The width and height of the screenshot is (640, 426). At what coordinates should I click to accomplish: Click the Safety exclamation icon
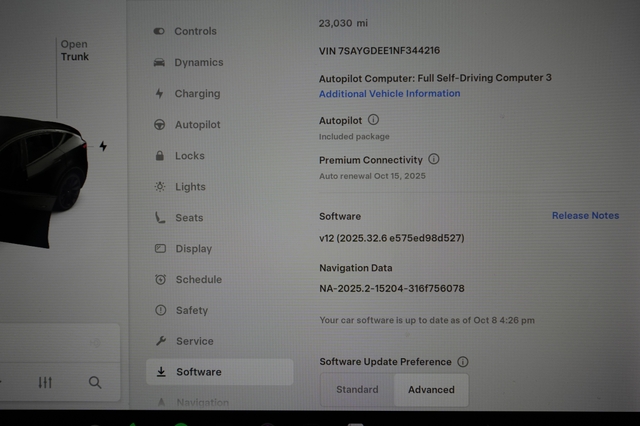(x=161, y=310)
